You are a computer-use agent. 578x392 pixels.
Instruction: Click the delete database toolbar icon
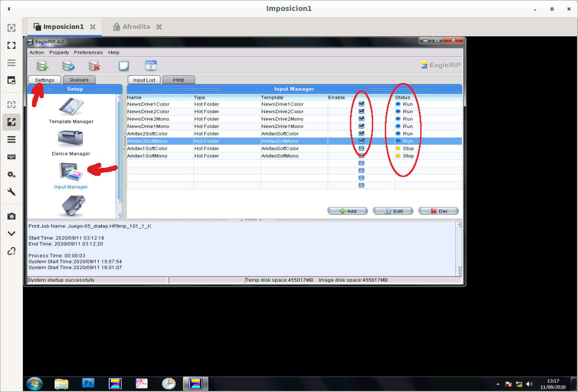(x=94, y=65)
